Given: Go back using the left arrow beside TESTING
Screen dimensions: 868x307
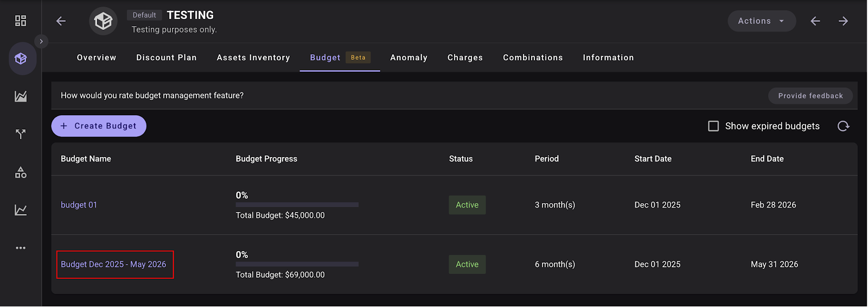Looking at the screenshot, I should [x=61, y=21].
